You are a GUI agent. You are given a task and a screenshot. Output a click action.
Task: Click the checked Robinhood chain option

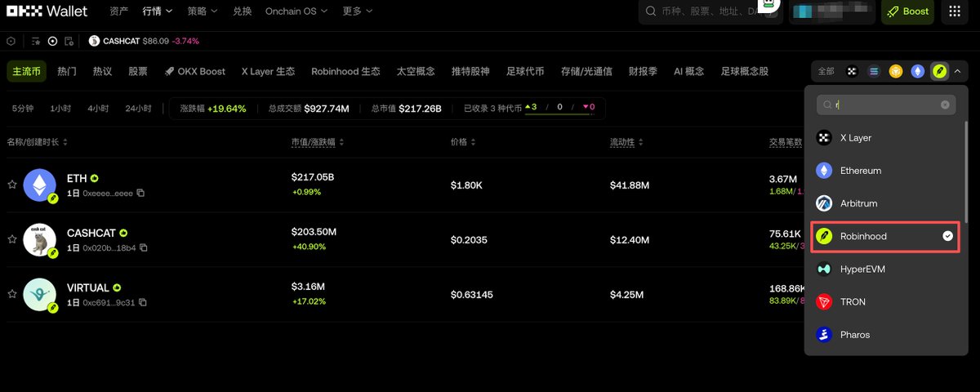(884, 236)
